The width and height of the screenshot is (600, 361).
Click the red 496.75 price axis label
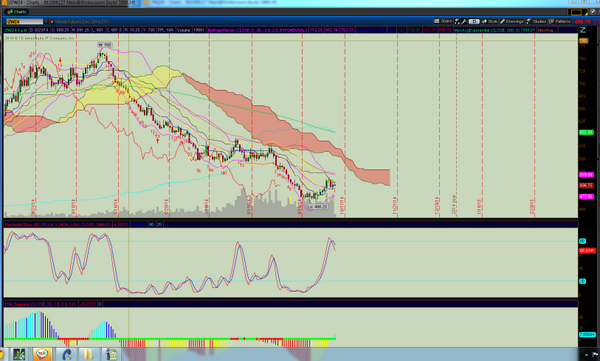pyautogui.click(x=586, y=185)
